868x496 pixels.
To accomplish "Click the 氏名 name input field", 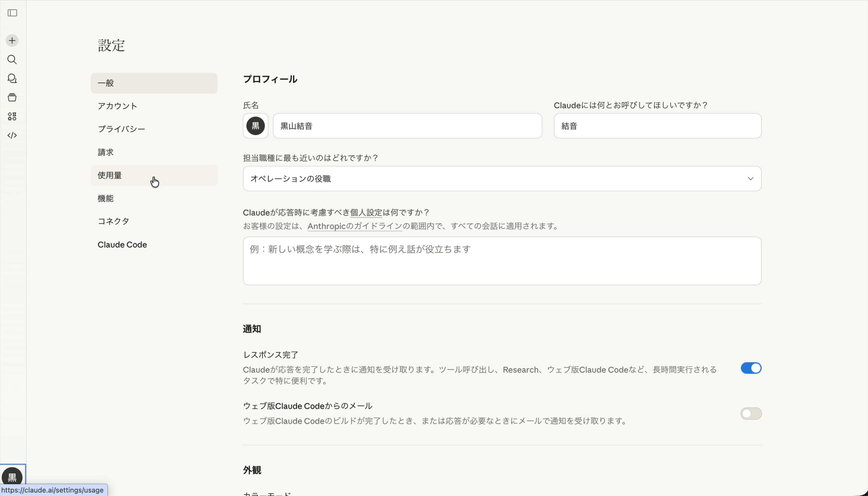I will point(407,126).
